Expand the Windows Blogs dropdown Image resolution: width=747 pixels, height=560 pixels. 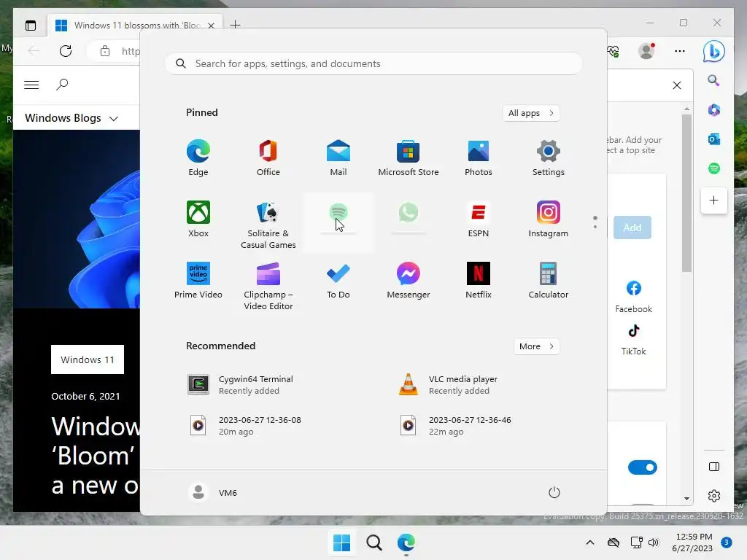[x=71, y=118]
